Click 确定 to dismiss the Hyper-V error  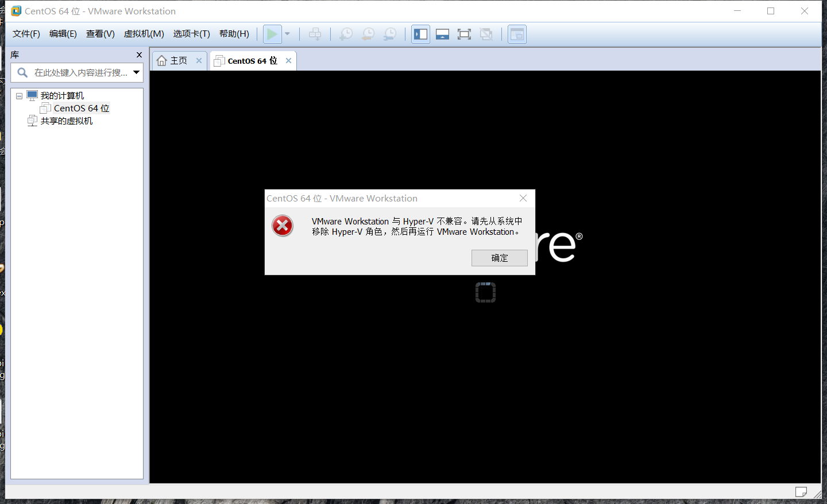pos(499,258)
